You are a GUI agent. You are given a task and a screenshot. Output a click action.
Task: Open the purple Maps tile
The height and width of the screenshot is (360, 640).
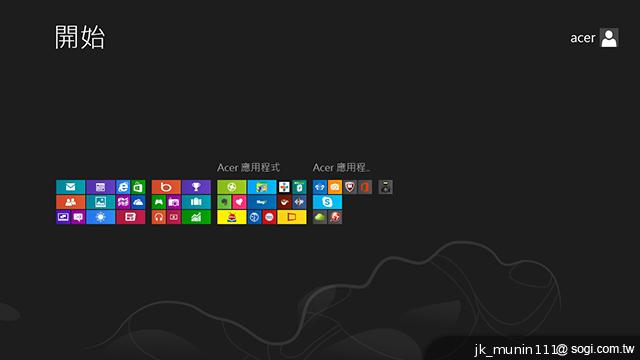click(123, 202)
